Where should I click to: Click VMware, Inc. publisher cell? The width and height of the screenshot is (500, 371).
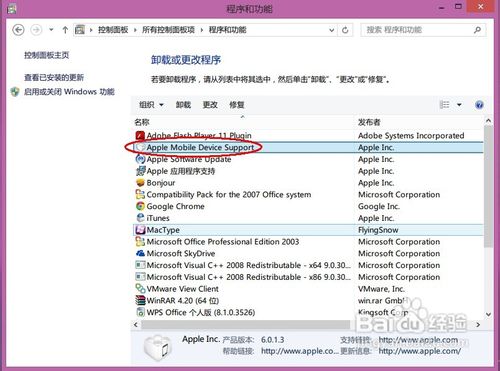click(x=381, y=289)
